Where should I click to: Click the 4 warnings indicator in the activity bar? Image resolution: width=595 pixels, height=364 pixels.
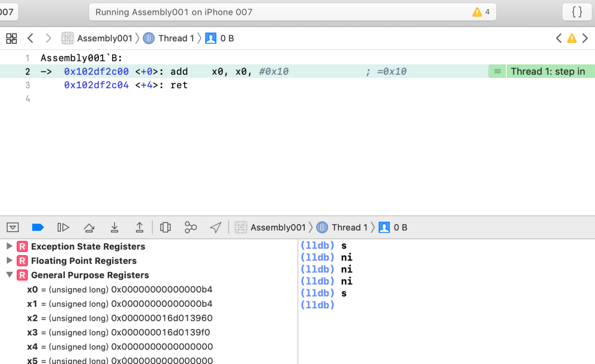coord(481,12)
